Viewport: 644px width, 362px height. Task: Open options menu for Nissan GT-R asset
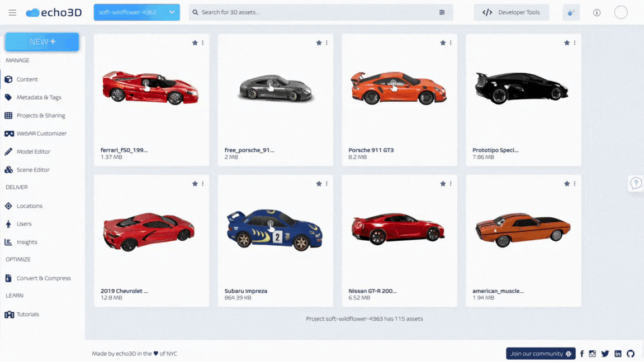tap(451, 184)
